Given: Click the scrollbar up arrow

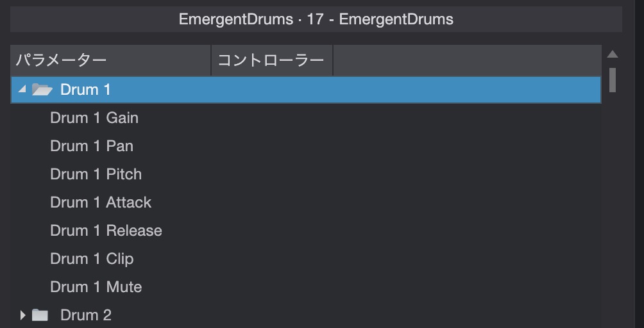Looking at the screenshot, I should point(613,54).
